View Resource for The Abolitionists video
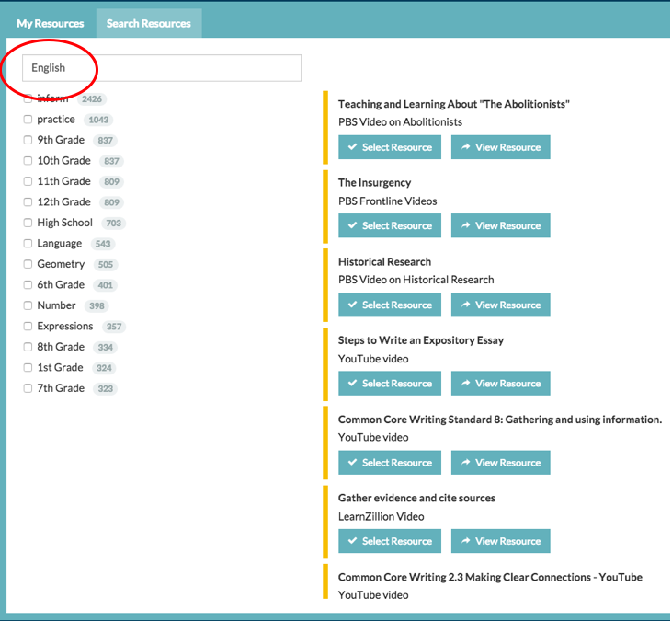The image size is (672, 621). (501, 147)
